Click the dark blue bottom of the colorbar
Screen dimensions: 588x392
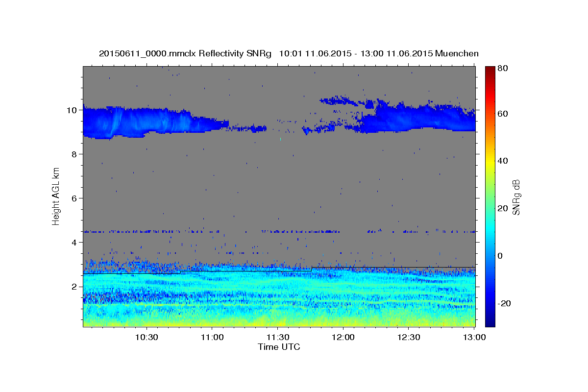pyautogui.click(x=490, y=321)
